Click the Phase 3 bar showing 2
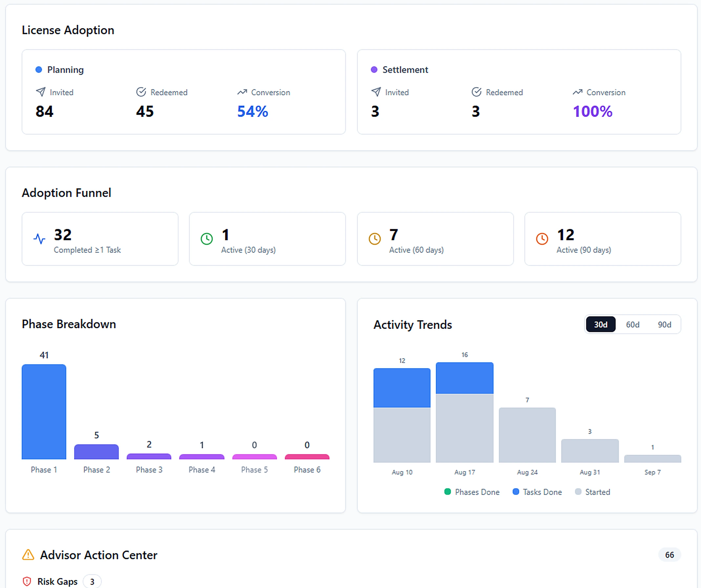701x588 pixels. [149, 456]
